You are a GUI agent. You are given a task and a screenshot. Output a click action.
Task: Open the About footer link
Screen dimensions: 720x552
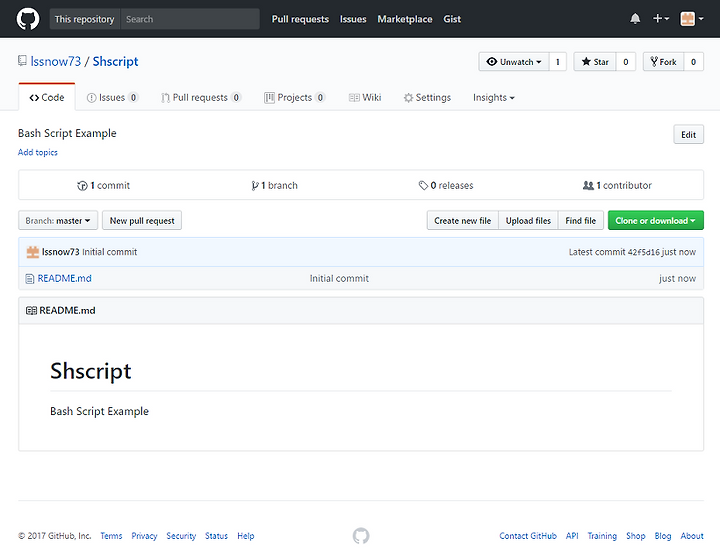pyautogui.click(x=692, y=536)
